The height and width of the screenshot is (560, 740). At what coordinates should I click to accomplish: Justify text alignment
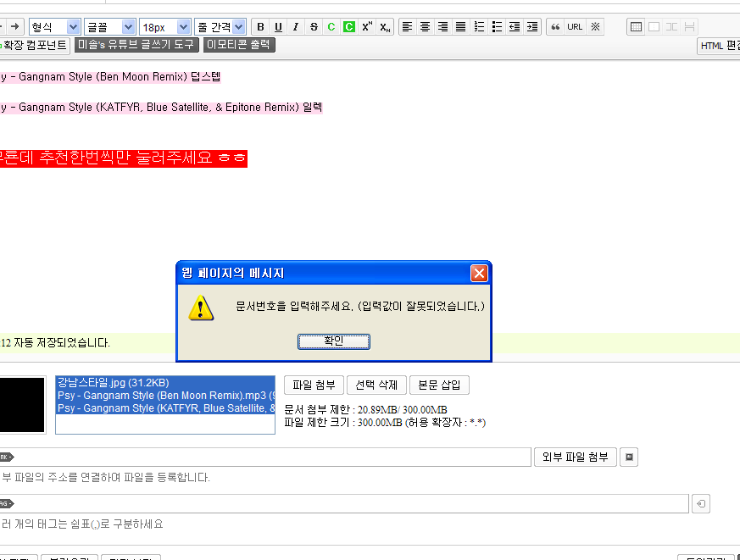coord(460,27)
